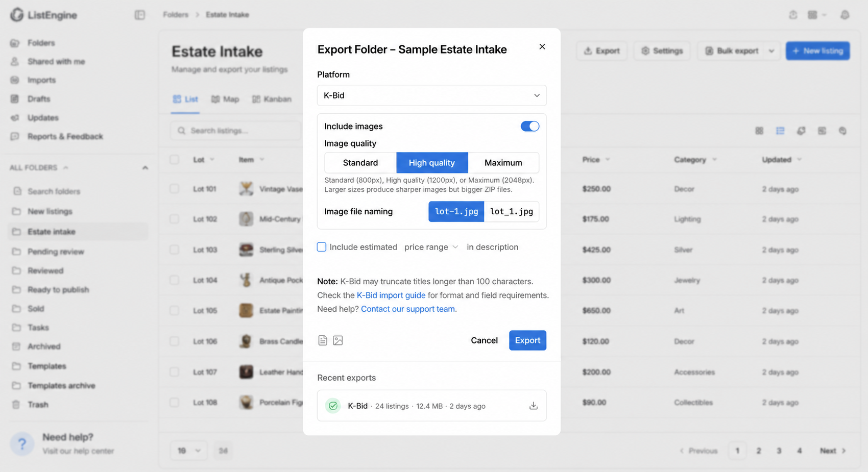The width and height of the screenshot is (868, 472).
Task: Download the recent K-Bid export
Action: (x=534, y=406)
